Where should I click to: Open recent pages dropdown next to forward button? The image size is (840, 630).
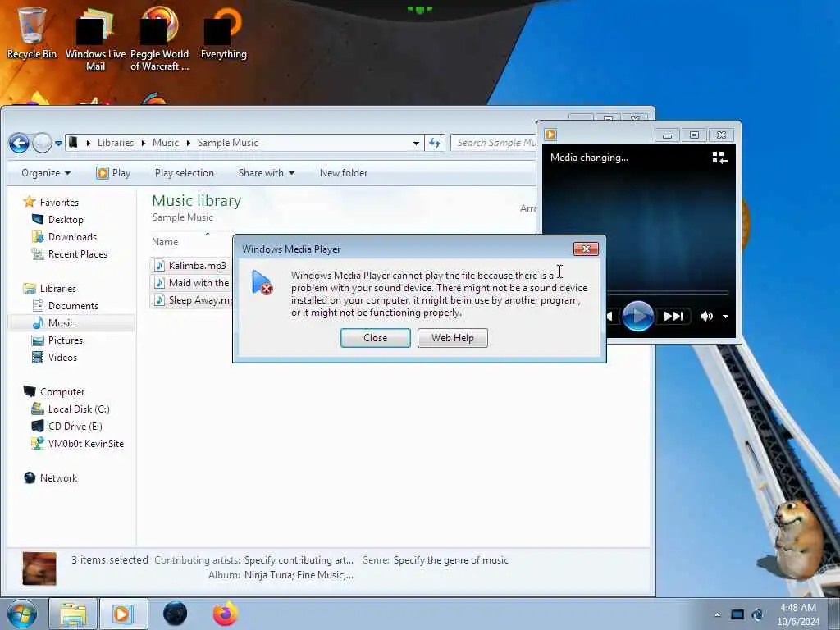tap(58, 144)
